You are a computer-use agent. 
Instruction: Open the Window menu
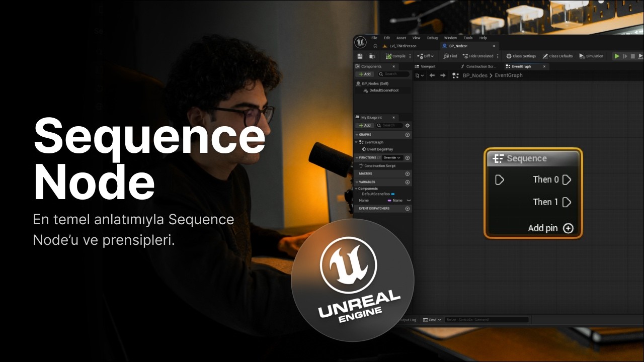pyautogui.click(x=450, y=38)
